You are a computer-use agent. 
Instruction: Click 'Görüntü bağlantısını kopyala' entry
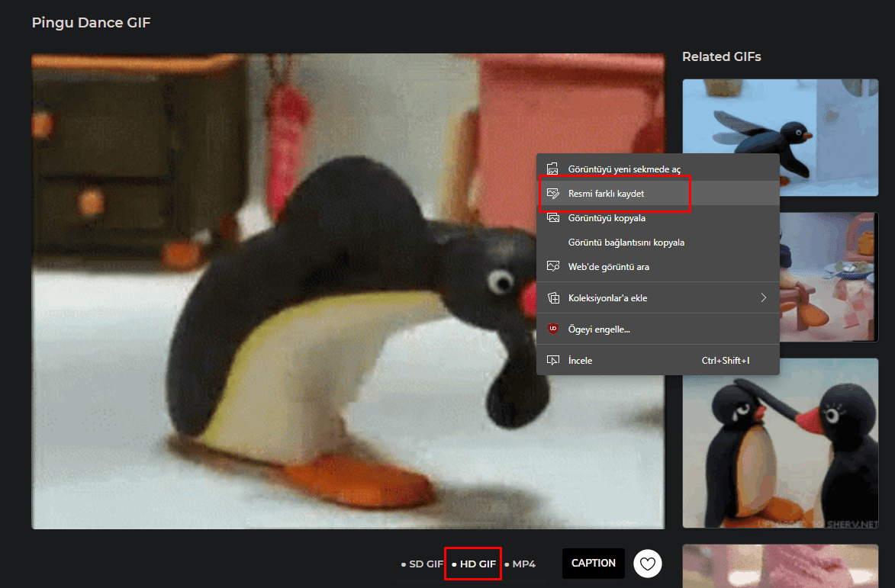[x=658, y=243]
